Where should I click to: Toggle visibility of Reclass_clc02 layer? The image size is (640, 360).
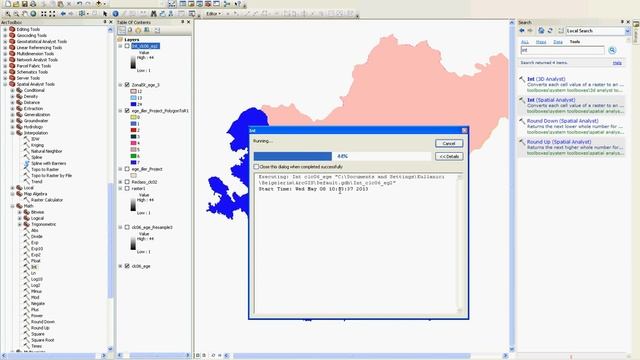(127, 182)
